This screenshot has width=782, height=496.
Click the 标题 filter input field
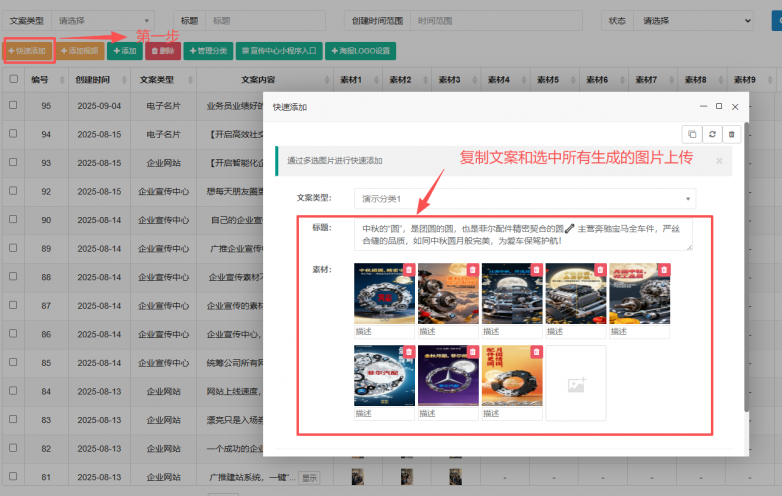pyautogui.click(x=265, y=21)
